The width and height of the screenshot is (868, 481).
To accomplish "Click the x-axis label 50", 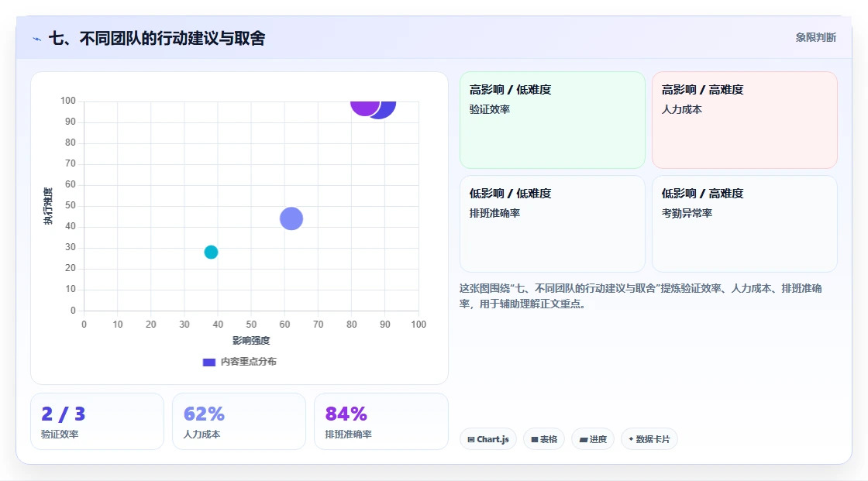I will [x=251, y=325].
